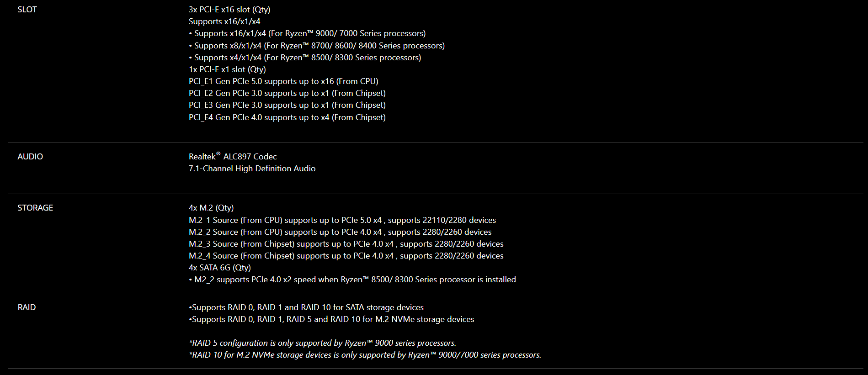
Task: Click the Ryzen 8500/8300 x4/x1/x4 bullet
Action: (x=305, y=58)
